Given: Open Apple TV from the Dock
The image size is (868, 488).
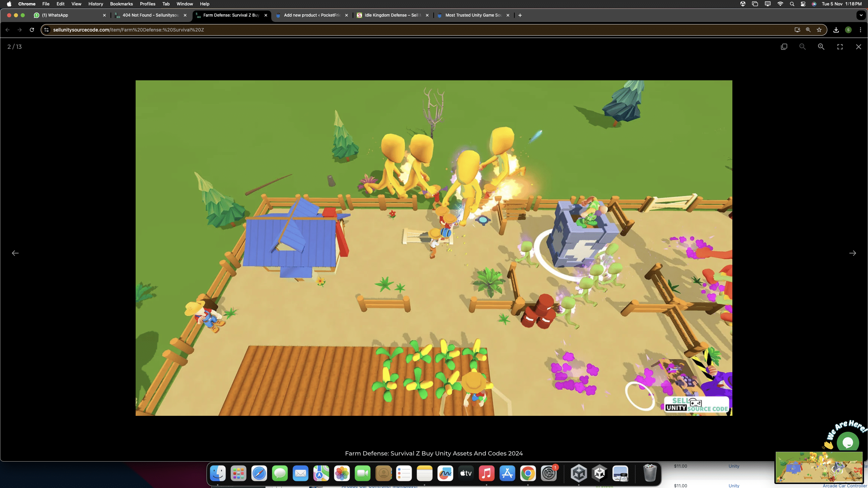Looking at the screenshot, I should pos(466,473).
